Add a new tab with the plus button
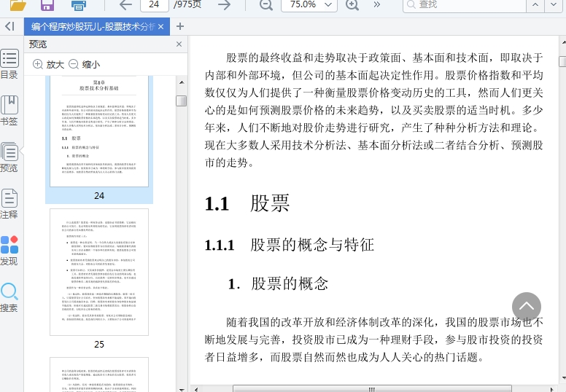The image size is (566, 392). (179, 26)
